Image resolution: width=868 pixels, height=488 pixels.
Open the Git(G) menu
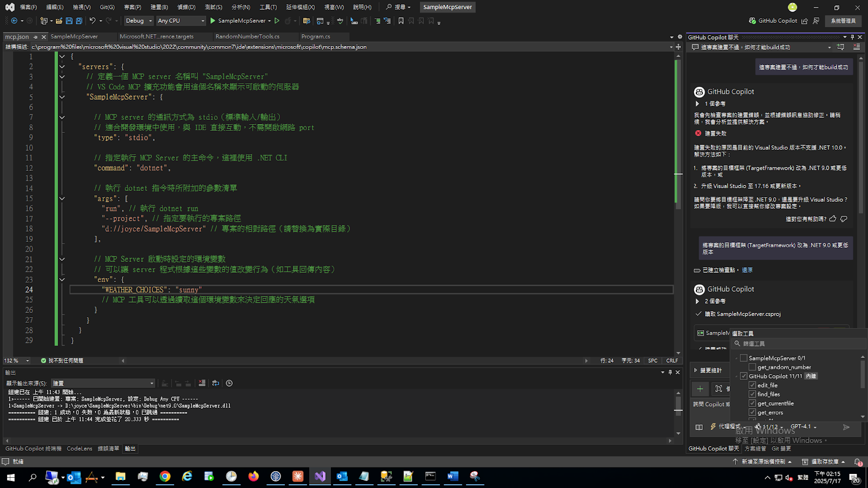click(x=107, y=7)
